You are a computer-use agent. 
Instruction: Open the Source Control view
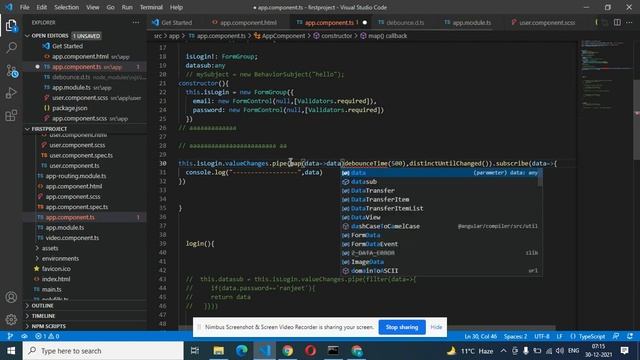[11, 71]
